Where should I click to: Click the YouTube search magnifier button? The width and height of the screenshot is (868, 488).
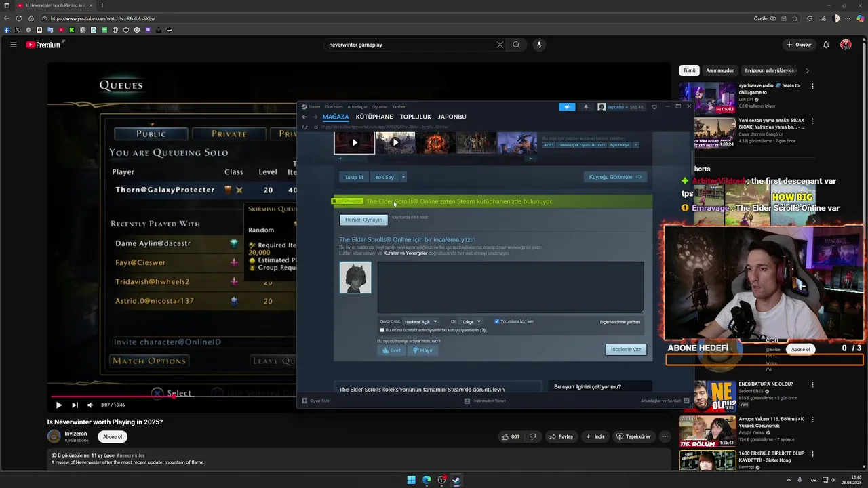click(x=516, y=45)
